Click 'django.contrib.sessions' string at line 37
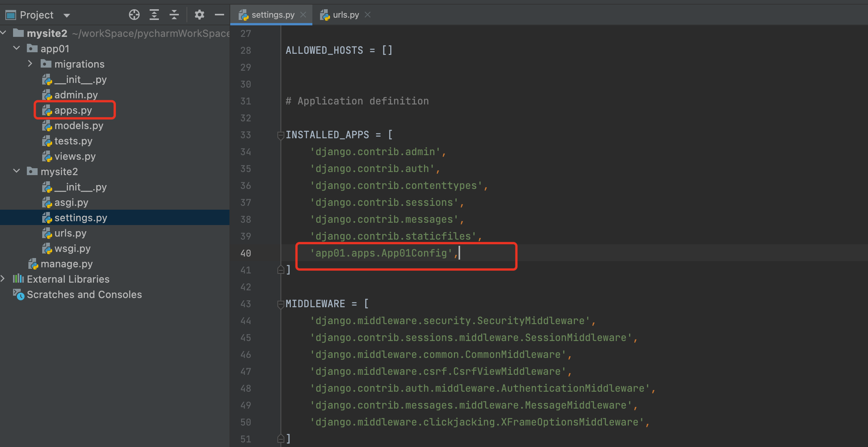 [x=384, y=202]
